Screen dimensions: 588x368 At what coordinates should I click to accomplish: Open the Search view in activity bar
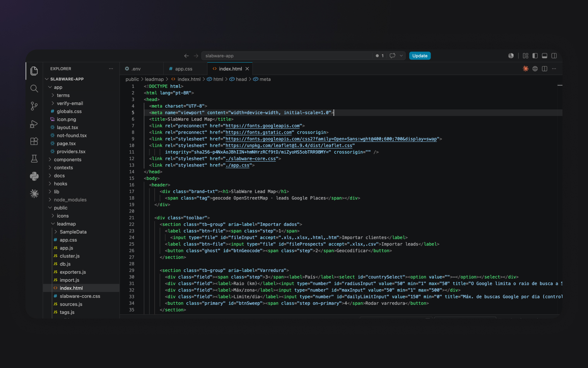[34, 89]
